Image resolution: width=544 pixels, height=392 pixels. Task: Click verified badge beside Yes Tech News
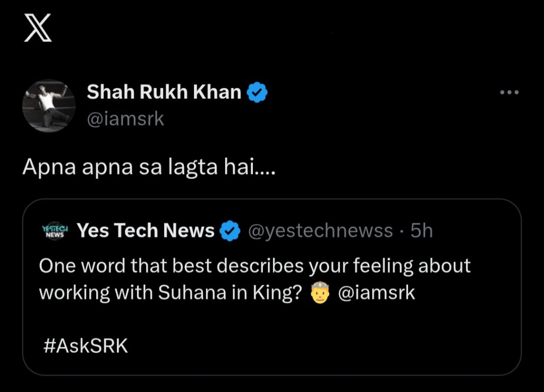pos(230,232)
